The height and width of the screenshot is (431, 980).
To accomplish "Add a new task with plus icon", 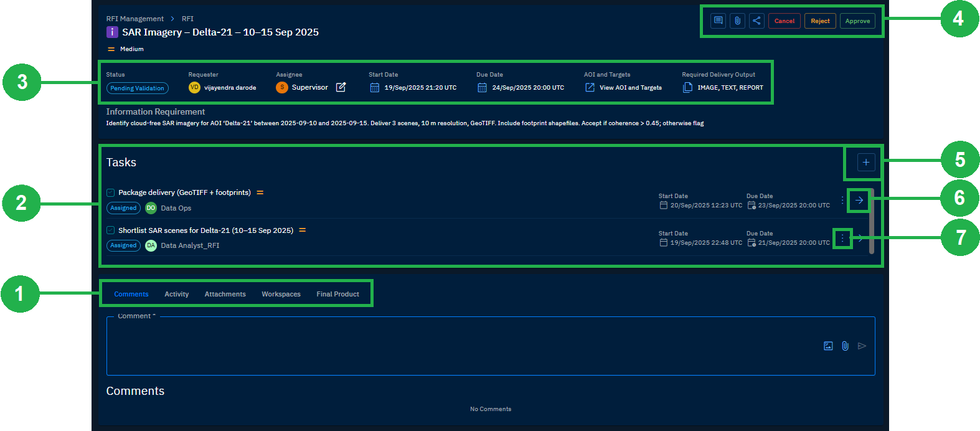I will pos(865,162).
